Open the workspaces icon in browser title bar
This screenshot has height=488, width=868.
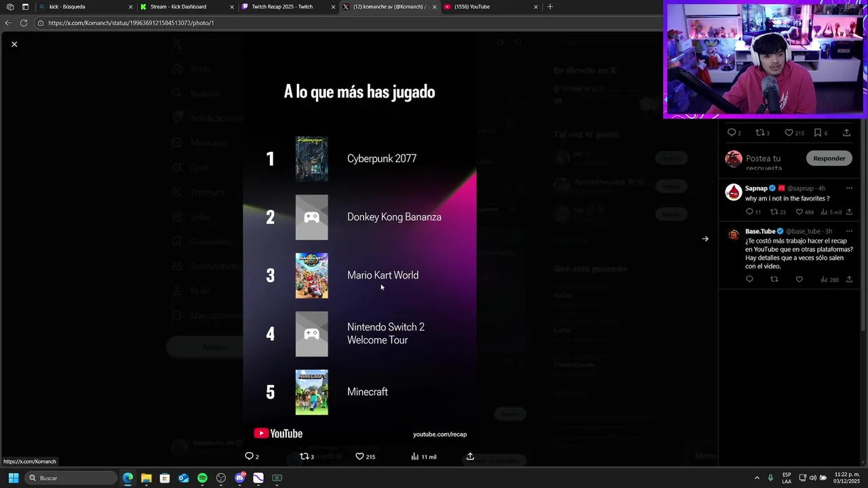pyautogui.click(x=9, y=7)
